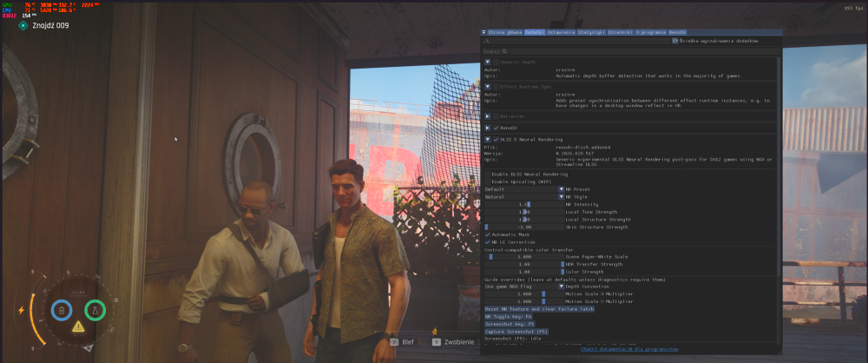
Task: Click the lightning bolt energy icon
Action: 21,310
